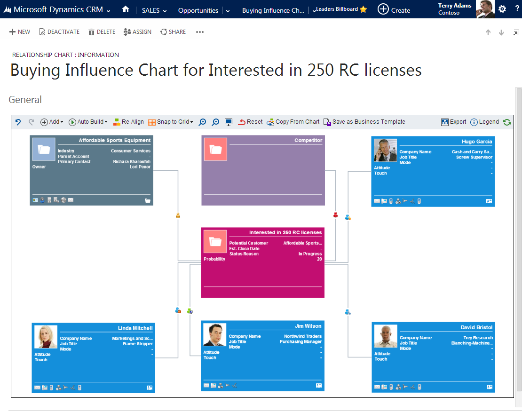This screenshot has height=420, width=522.
Task: Select the Affordable Sports Equipment card title
Action: point(115,140)
